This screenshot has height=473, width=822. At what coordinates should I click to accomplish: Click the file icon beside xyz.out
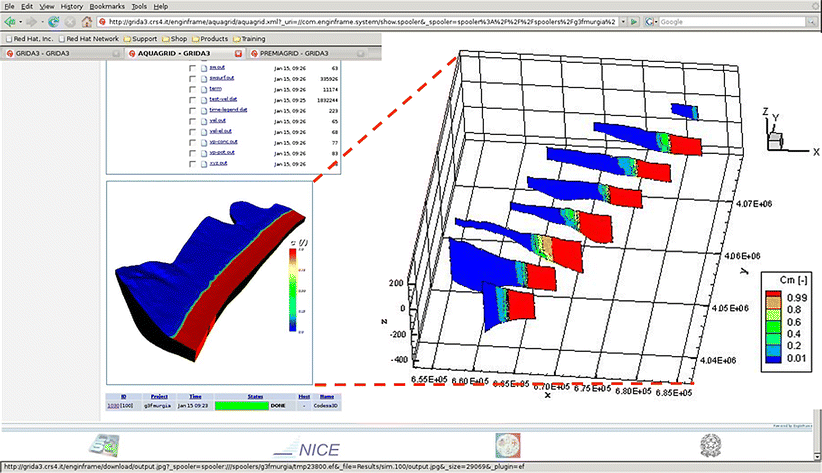pyautogui.click(x=202, y=162)
